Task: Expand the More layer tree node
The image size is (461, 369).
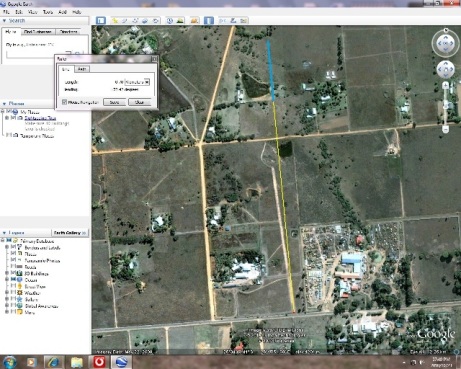Action: point(7,312)
